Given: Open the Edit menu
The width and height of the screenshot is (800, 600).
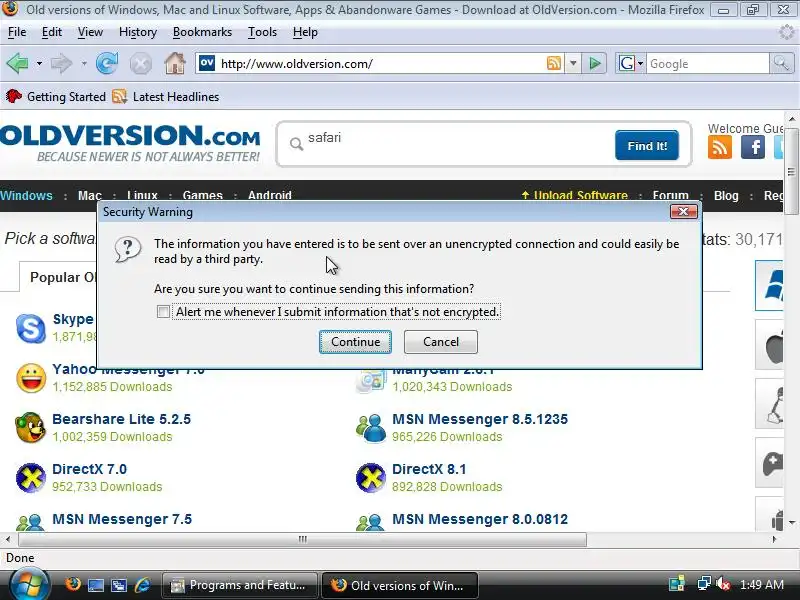Looking at the screenshot, I should click(x=52, y=32).
